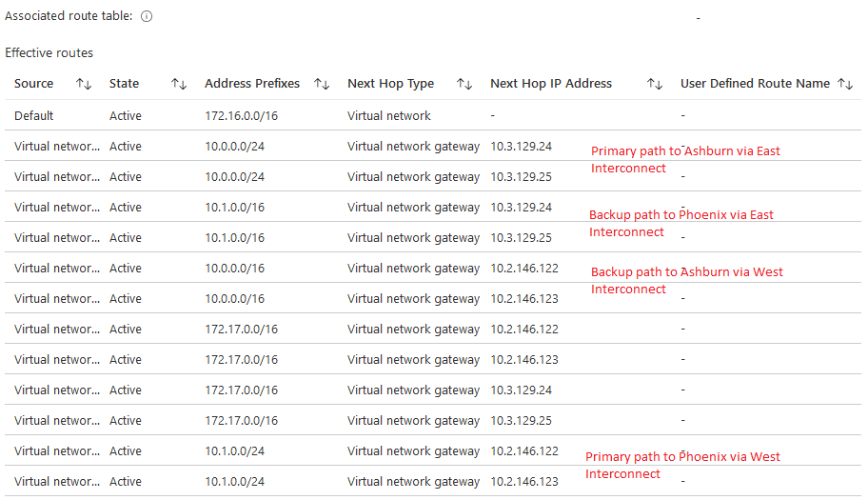Select the 10.1.0.0/16 route via 10.3.129.25
Image resolution: width=868 pixels, height=500 pixels.
[234, 238]
